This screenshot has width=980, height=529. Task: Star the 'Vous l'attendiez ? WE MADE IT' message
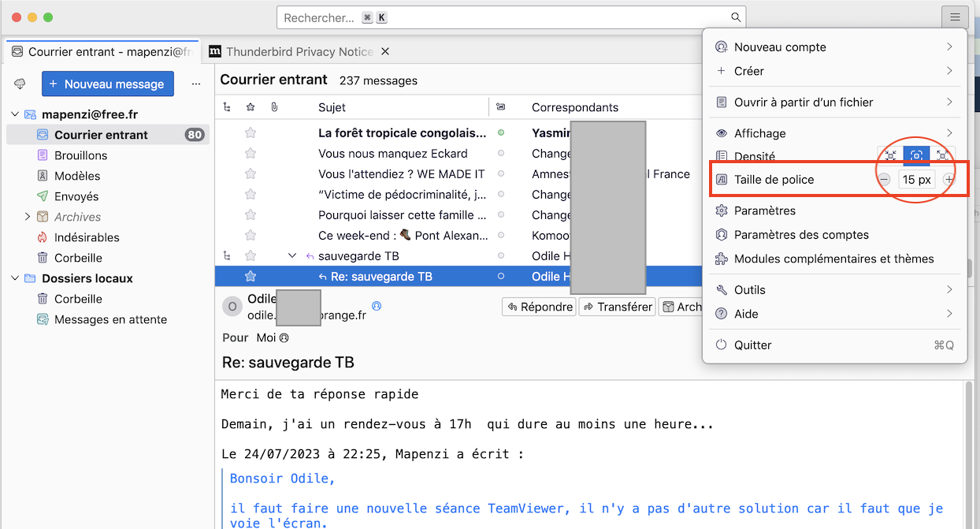[251, 174]
